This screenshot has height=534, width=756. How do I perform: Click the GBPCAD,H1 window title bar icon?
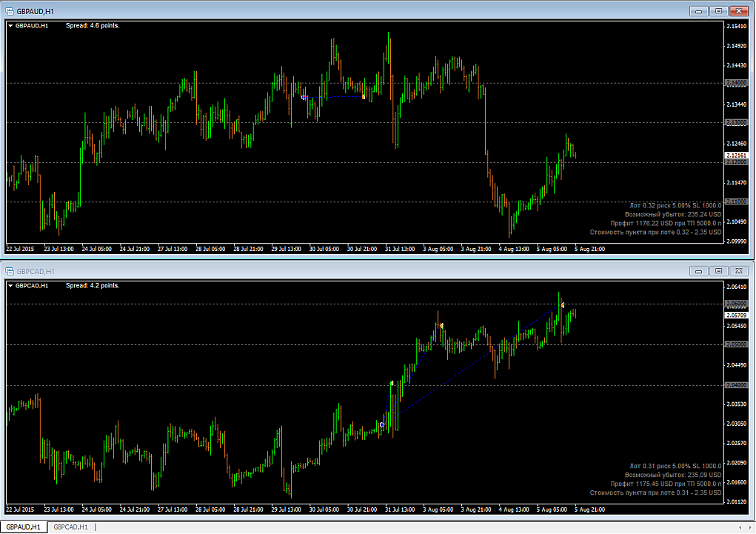click(x=10, y=271)
